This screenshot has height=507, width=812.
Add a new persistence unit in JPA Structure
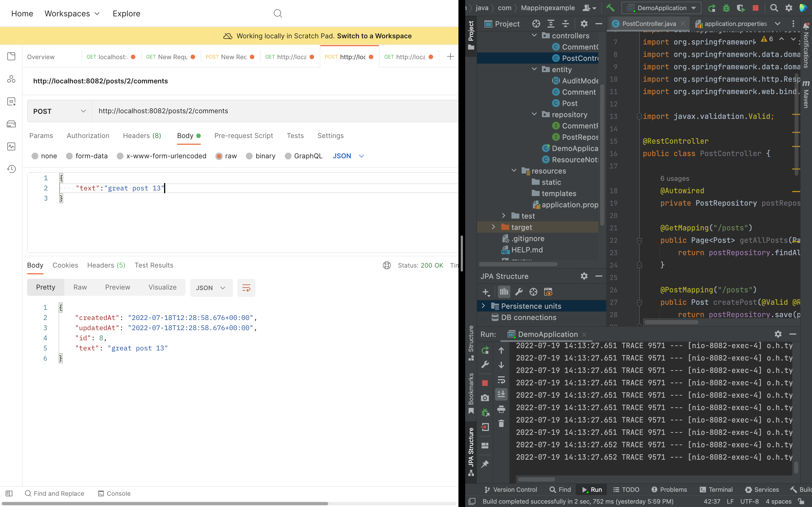pyautogui.click(x=486, y=292)
